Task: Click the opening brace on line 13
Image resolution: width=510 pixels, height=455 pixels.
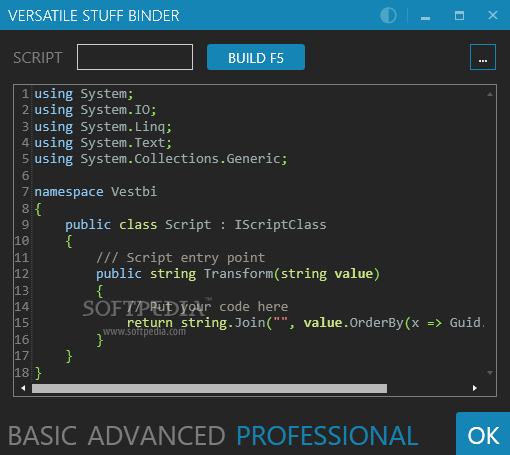Action: tap(100, 291)
